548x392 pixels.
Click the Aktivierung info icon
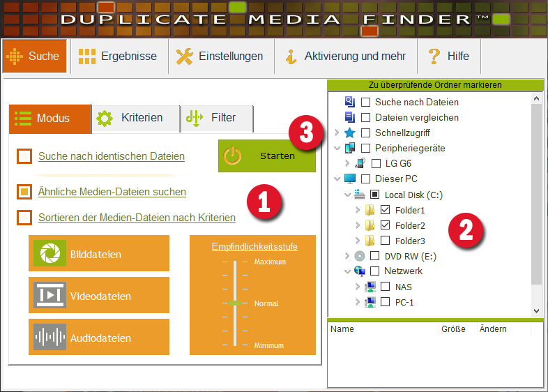pos(291,56)
